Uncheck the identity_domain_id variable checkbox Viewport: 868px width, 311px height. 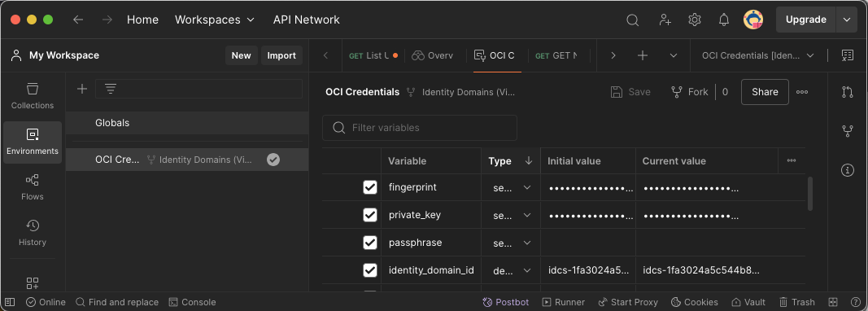click(370, 270)
